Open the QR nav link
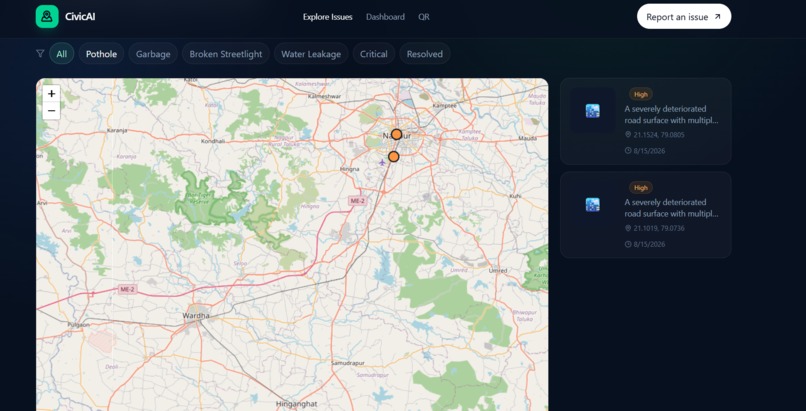 point(424,17)
